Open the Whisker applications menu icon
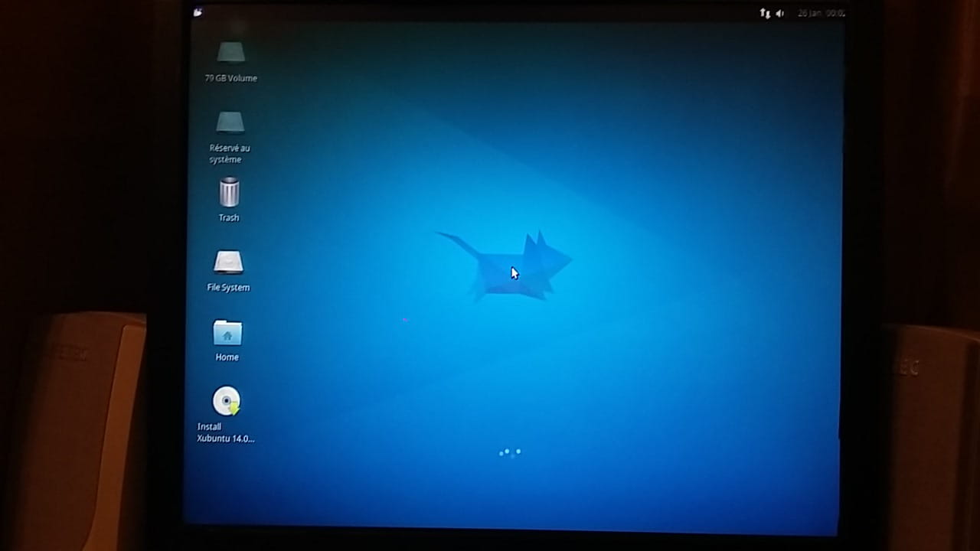The width and height of the screenshot is (980, 551). [x=198, y=12]
